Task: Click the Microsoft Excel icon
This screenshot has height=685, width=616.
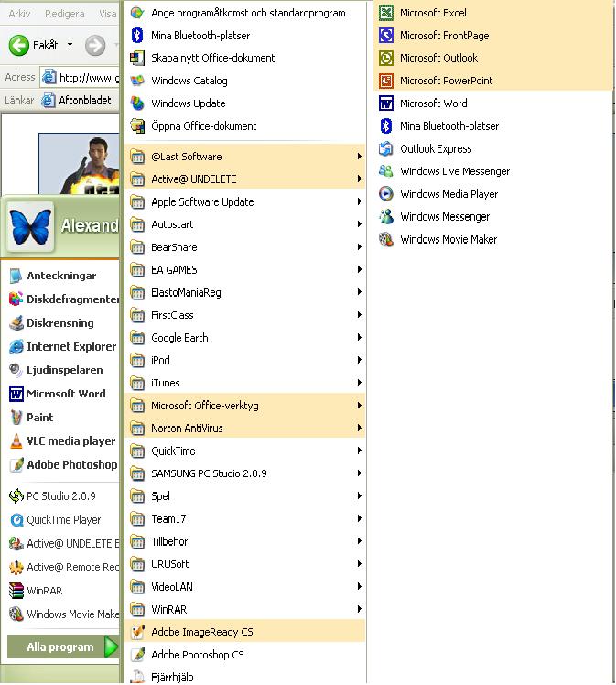Action: 386,13
